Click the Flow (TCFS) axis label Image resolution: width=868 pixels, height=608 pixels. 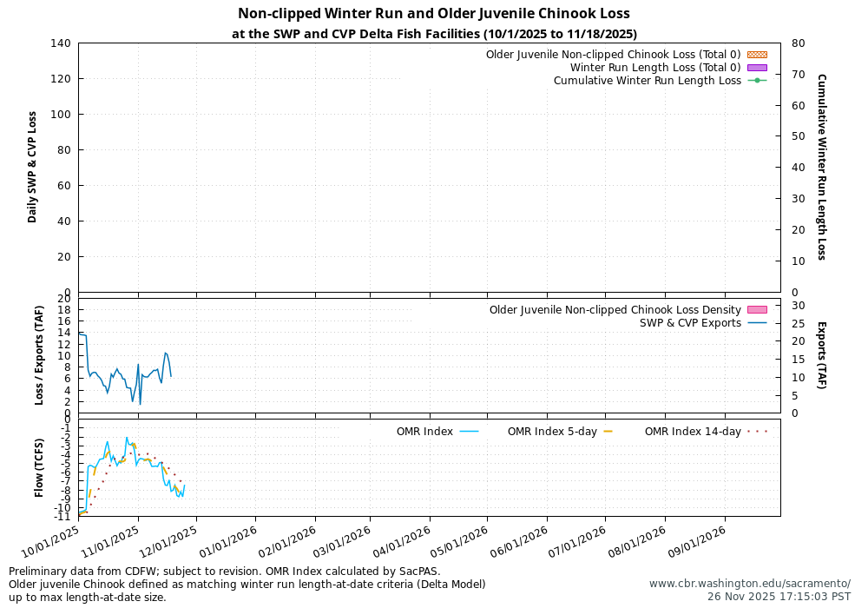[38, 466]
